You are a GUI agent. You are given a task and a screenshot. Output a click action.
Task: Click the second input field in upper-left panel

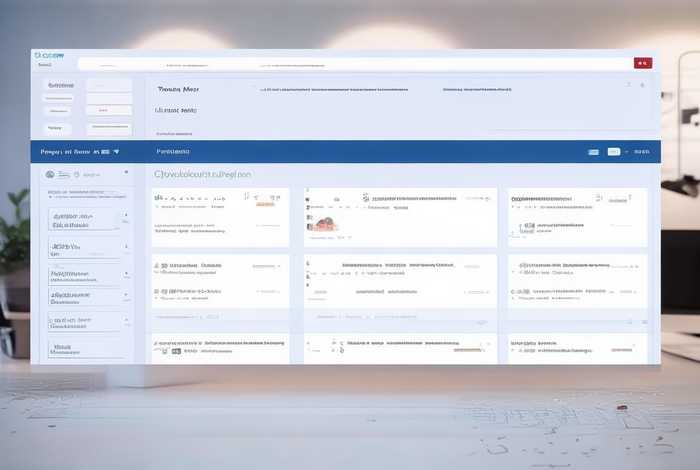pos(110,109)
